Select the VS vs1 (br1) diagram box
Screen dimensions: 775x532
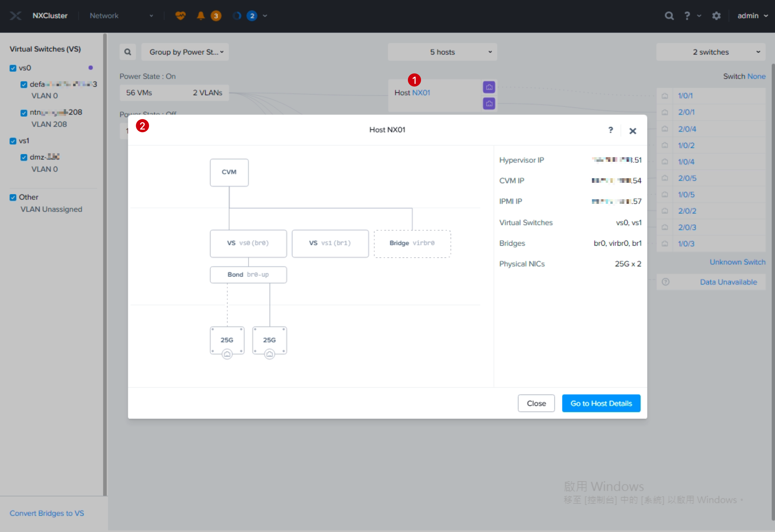[330, 243]
